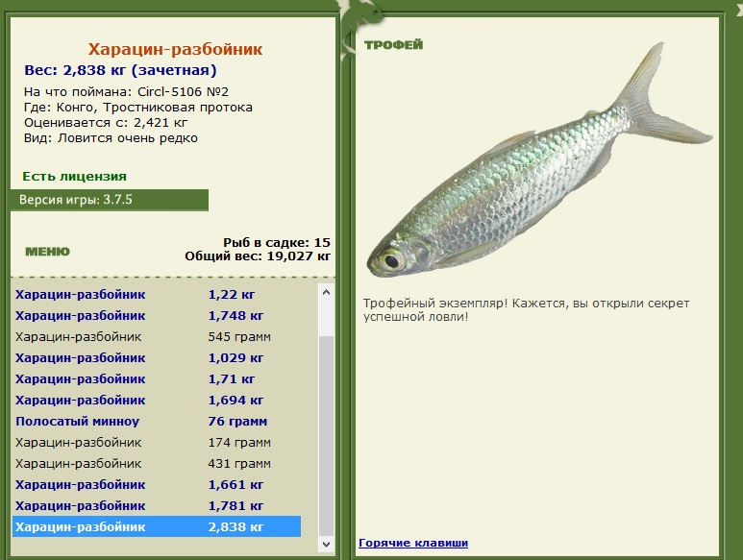Select the 545 грамм Харацин-разбойник entry
The height and width of the screenshot is (560, 743).
click(x=157, y=337)
